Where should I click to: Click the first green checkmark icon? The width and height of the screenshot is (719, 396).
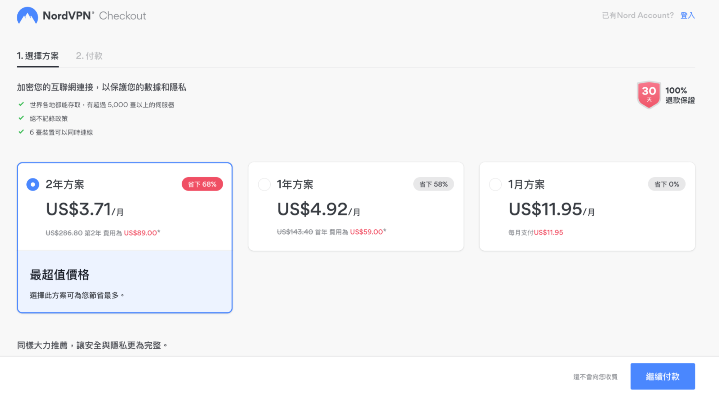point(21,104)
